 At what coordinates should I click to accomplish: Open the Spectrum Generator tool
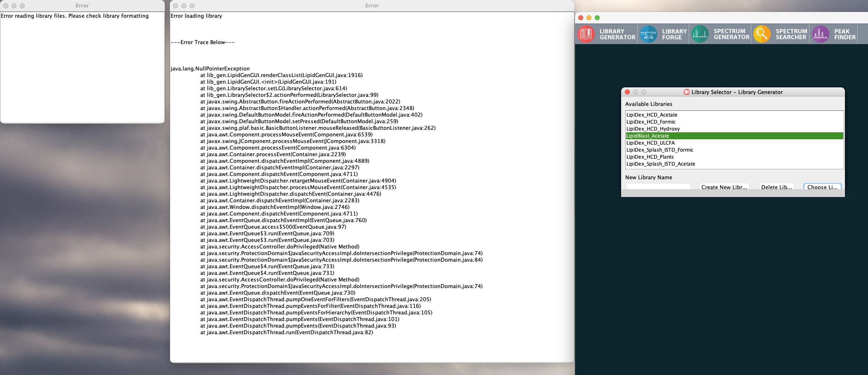pos(719,34)
